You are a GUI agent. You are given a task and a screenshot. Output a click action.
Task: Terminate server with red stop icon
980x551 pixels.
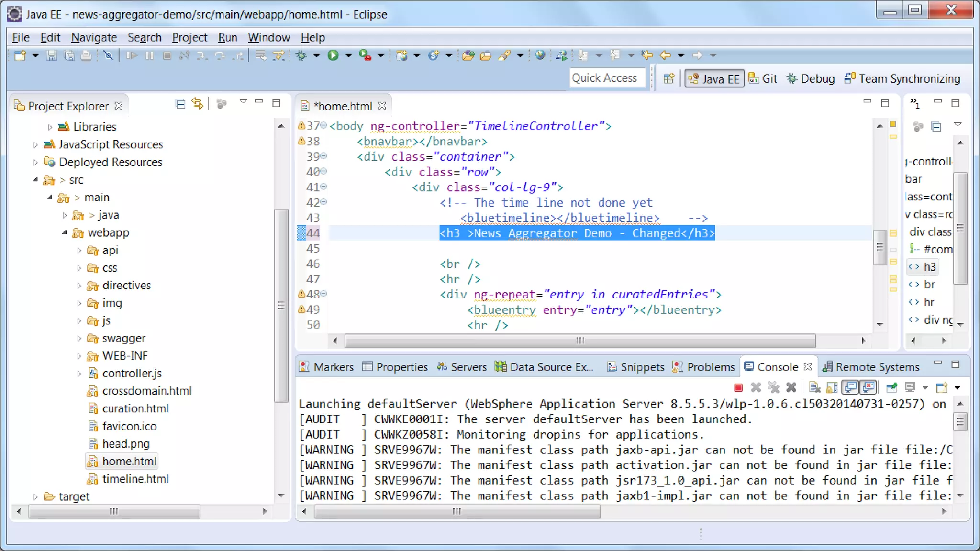pyautogui.click(x=738, y=387)
